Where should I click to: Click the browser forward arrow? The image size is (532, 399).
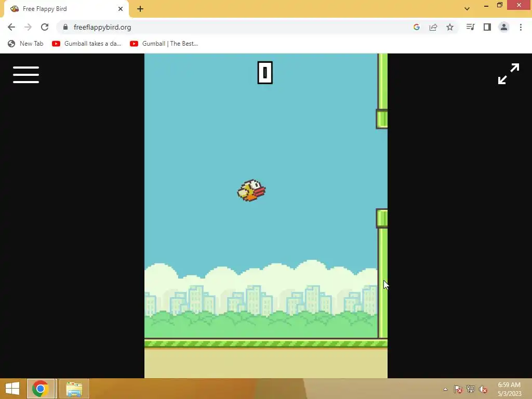[28, 27]
